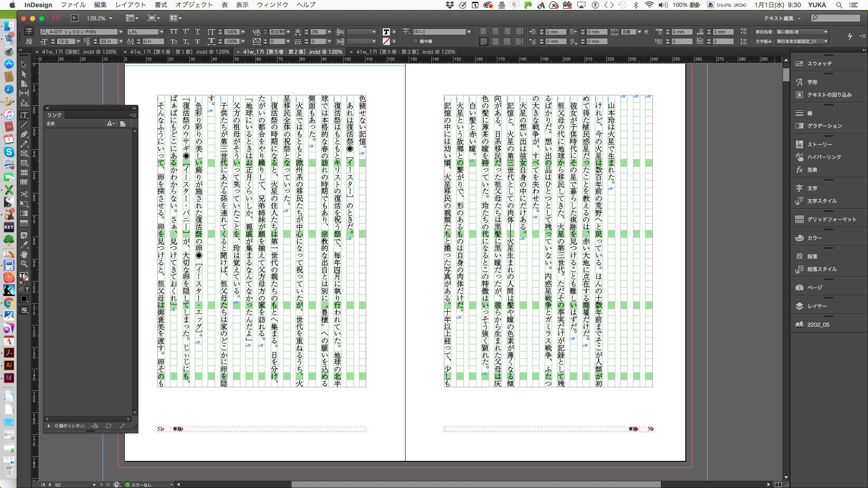
Task: Open the 段落スタイル panel
Action: [x=821, y=269]
